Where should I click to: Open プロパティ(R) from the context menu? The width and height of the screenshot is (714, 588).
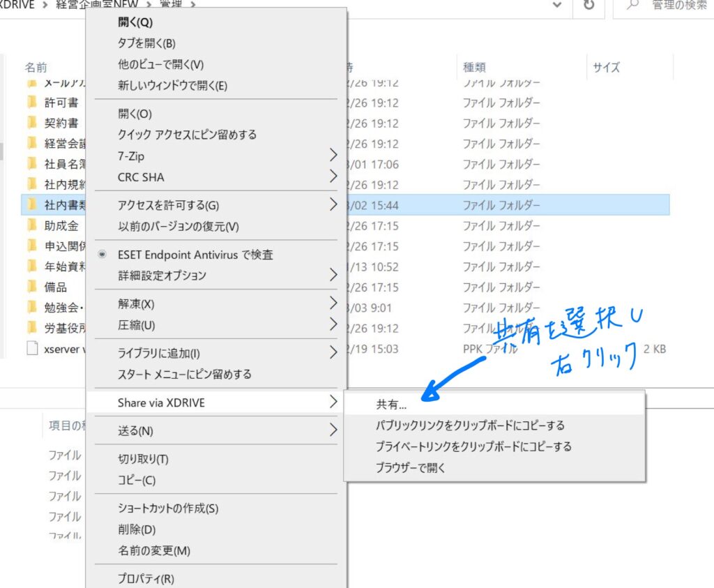coord(146,579)
